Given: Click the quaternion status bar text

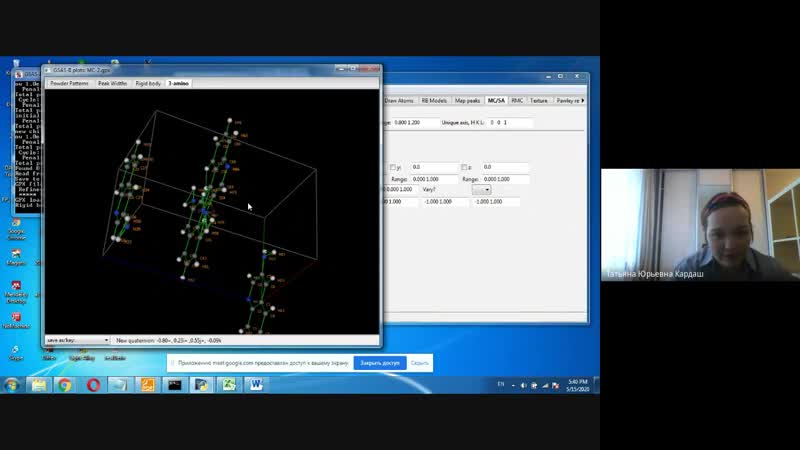Looking at the screenshot, I should click(169, 340).
